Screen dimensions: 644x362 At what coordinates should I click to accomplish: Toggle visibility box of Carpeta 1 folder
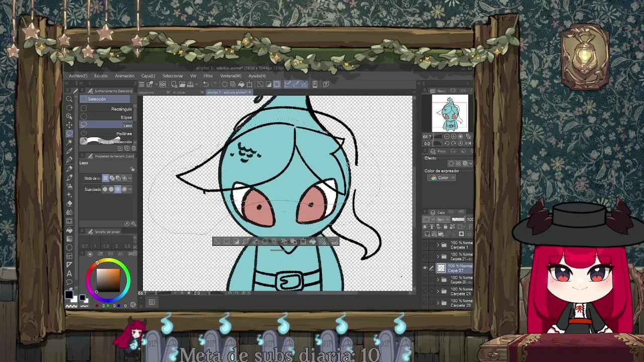click(x=425, y=245)
